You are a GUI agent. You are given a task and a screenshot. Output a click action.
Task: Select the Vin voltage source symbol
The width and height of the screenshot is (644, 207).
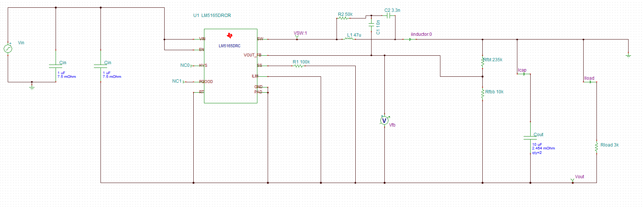(8, 49)
